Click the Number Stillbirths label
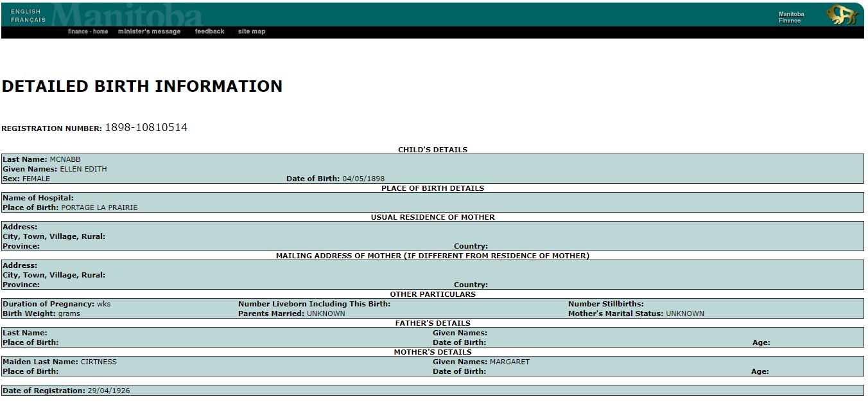Screen dimensions: 868x406 pyautogui.click(x=606, y=304)
